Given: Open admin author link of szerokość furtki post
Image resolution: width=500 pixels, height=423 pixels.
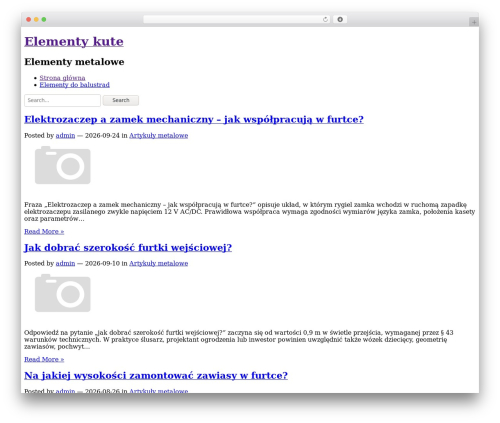Looking at the screenshot, I should (x=65, y=263).
